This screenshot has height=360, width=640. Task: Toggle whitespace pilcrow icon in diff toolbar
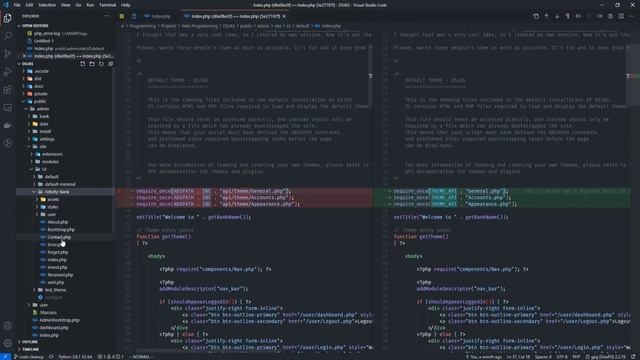pos(568,16)
